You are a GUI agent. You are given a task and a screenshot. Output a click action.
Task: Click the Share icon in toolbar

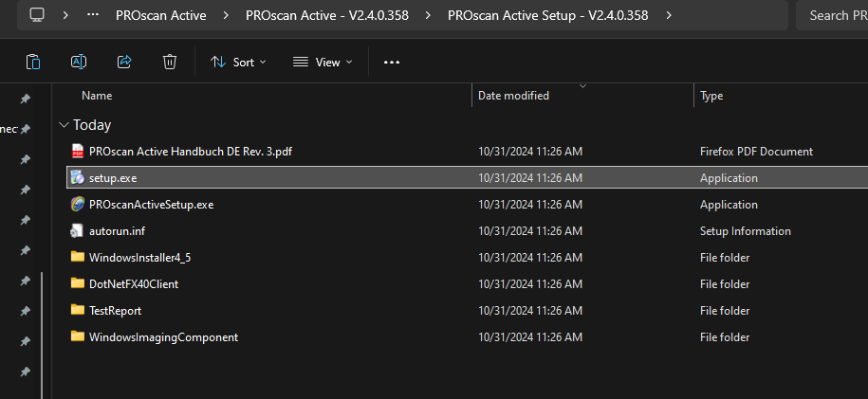coord(124,62)
